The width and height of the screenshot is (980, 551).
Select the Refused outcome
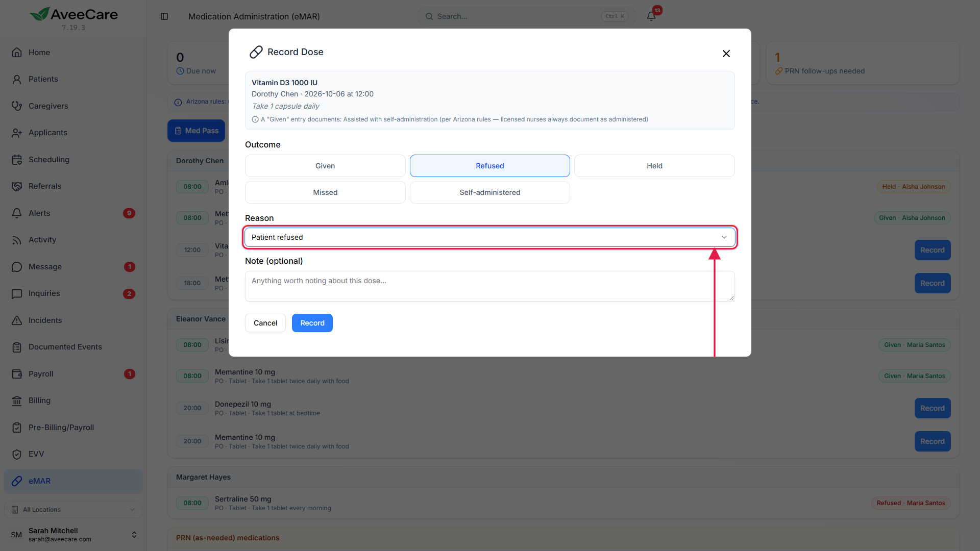click(x=489, y=166)
